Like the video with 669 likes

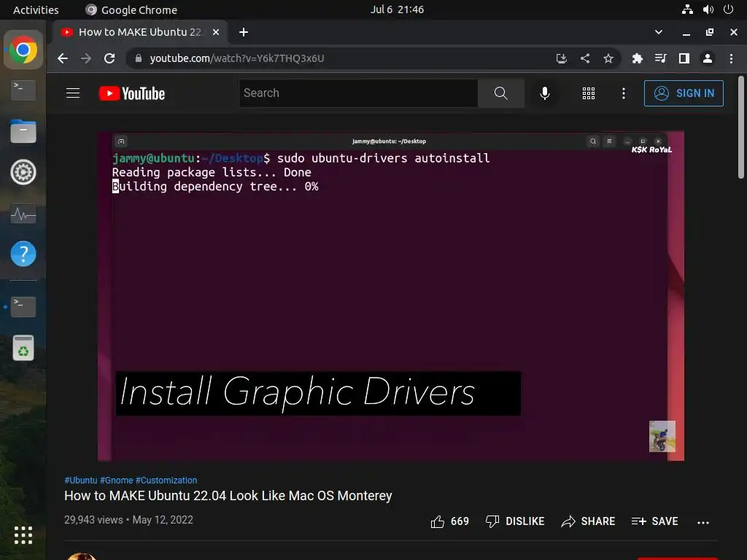449,521
